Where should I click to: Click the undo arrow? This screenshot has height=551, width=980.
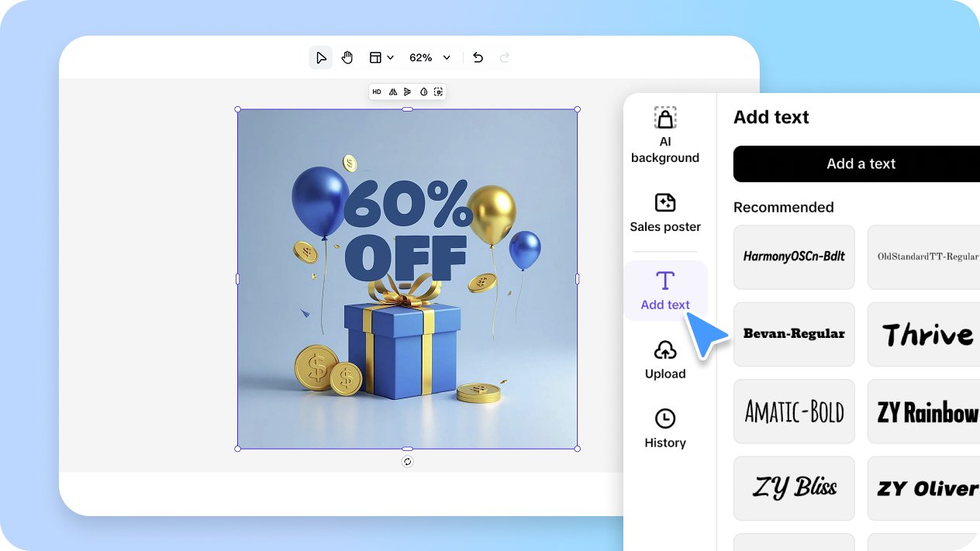(478, 57)
